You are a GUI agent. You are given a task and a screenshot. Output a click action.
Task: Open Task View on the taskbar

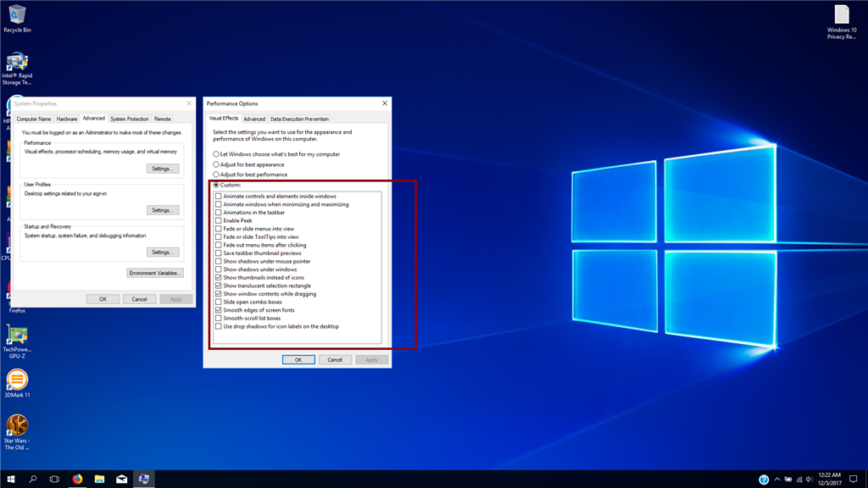(54, 480)
